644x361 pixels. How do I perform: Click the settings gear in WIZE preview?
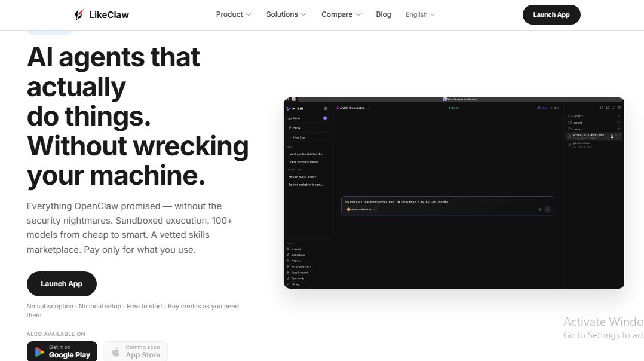620,108
